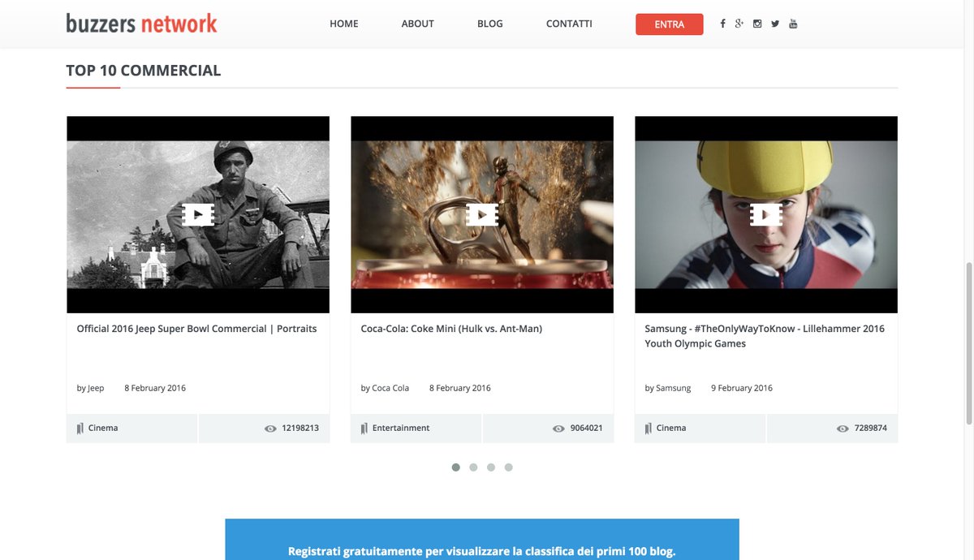Click the view count 9064021

(x=587, y=428)
